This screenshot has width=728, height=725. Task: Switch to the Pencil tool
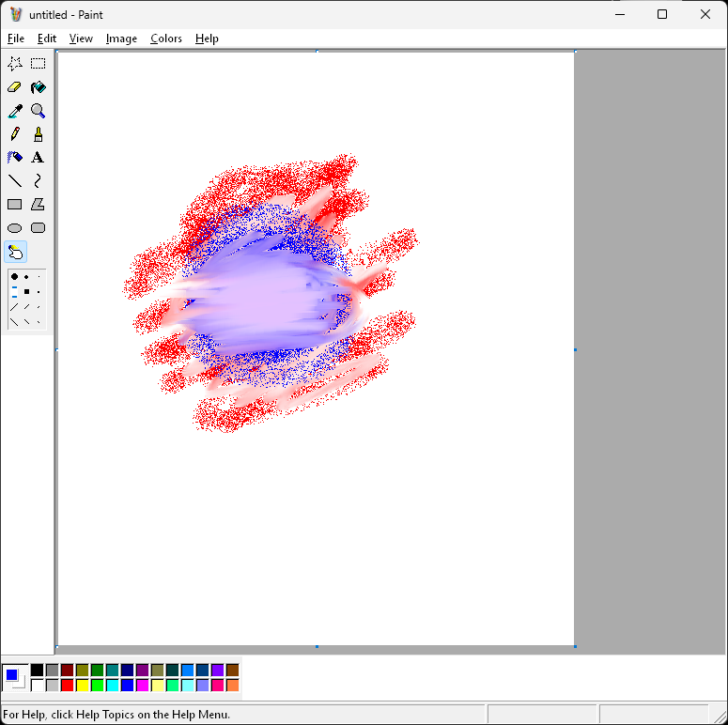coord(15,134)
